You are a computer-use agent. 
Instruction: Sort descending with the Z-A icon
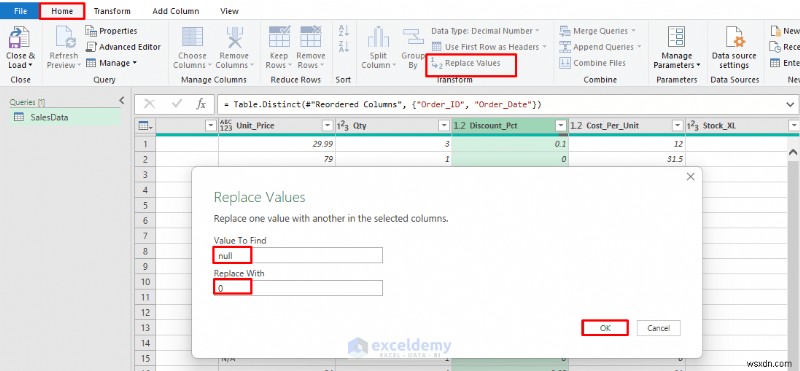[343, 46]
